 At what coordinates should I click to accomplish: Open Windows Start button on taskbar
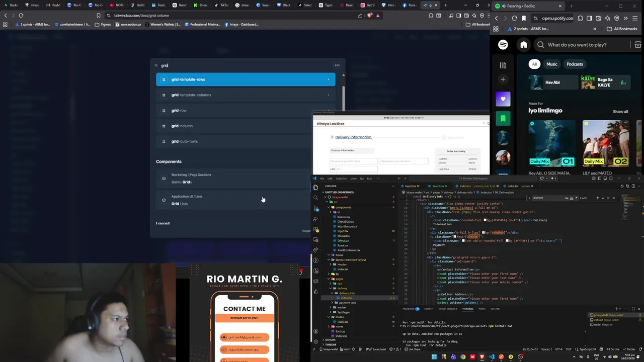(434, 357)
